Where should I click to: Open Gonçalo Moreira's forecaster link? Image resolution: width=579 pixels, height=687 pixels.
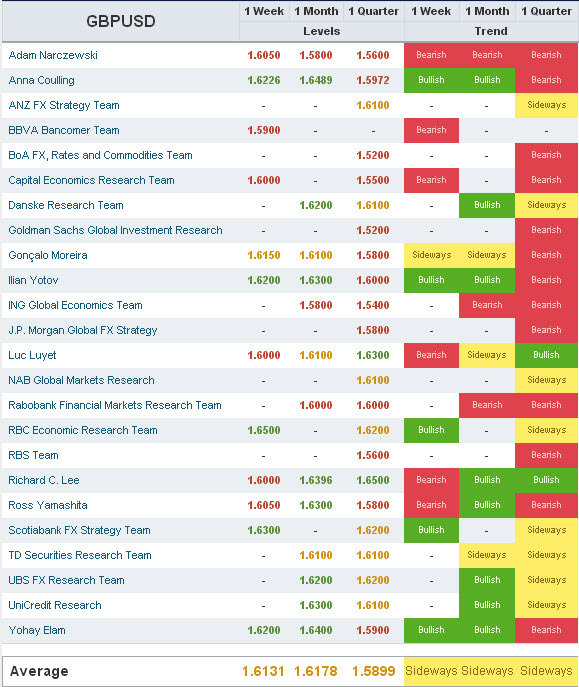click(x=48, y=255)
